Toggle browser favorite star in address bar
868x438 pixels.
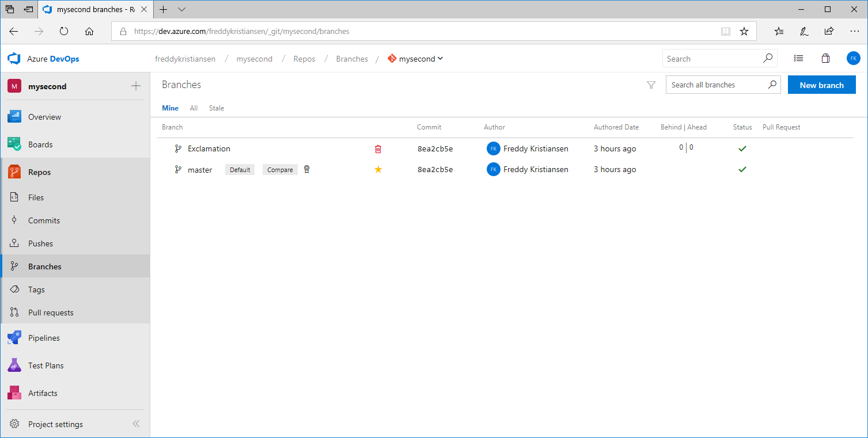tap(744, 32)
